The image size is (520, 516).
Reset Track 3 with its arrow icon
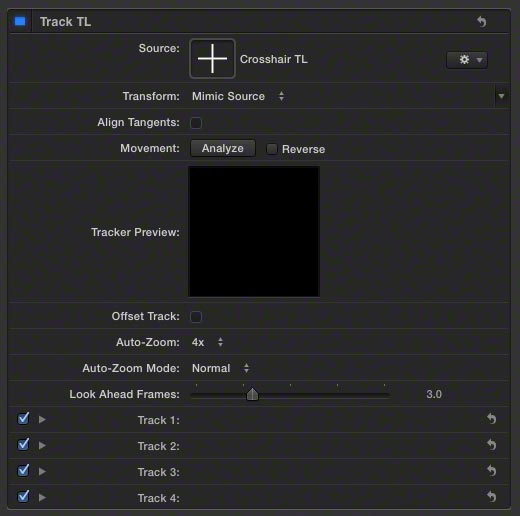(x=491, y=471)
